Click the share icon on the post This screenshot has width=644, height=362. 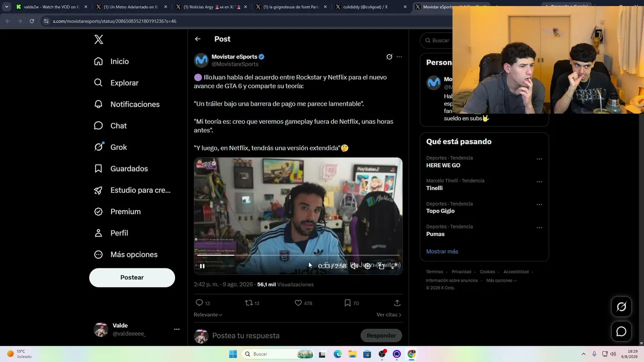[x=397, y=303]
